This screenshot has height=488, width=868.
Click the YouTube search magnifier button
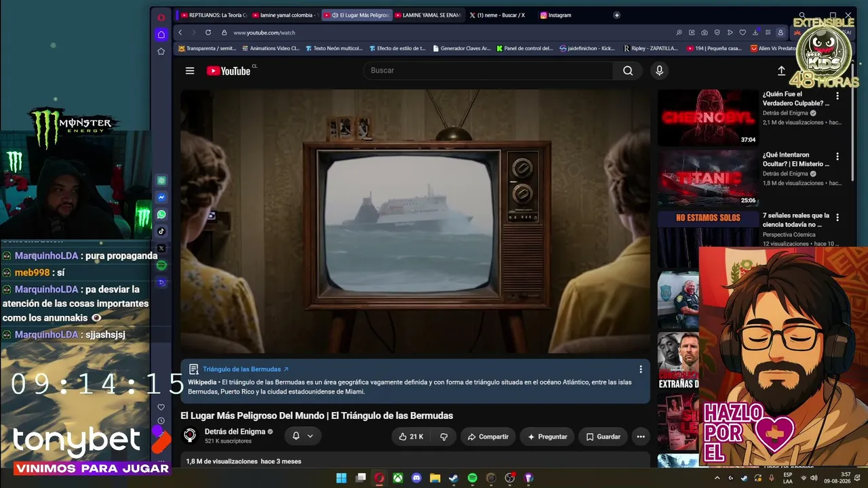(x=628, y=70)
